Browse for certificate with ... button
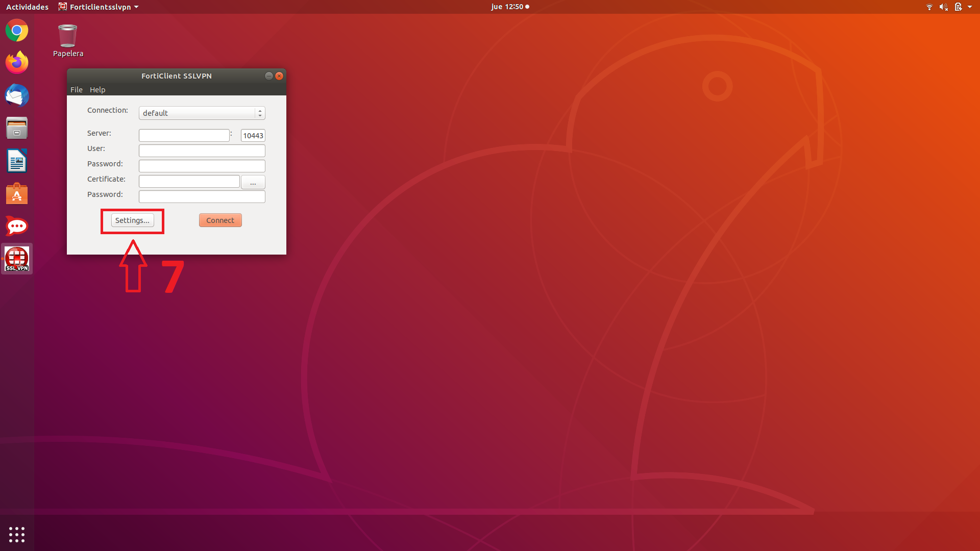This screenshot has height=551, width=980. pyautogui.click(x=253, y=182)
